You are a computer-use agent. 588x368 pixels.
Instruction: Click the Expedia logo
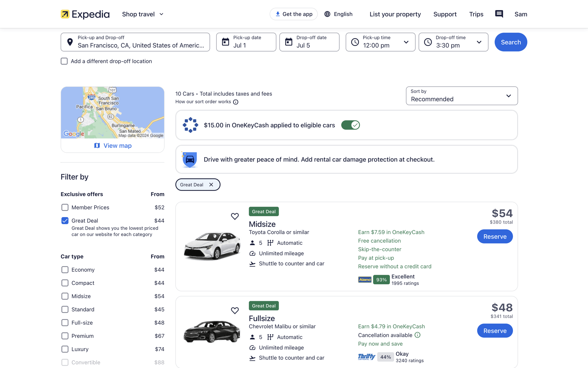pyautogui.click(x=85, y=14)
